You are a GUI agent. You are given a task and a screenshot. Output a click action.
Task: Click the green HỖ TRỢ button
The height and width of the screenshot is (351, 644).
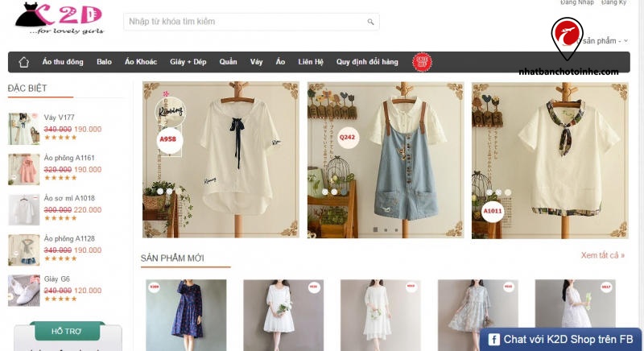(x=67, y=331)
